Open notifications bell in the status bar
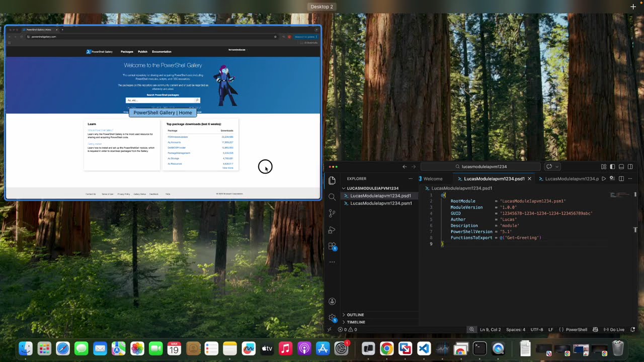 pyautogui.click(x=633, y=330)
